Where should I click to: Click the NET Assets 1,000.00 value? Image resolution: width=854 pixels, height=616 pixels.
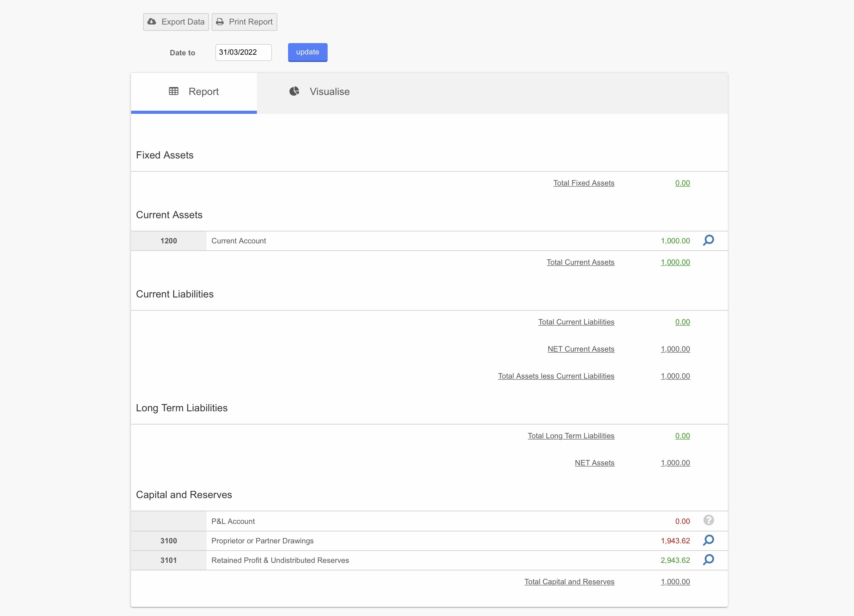point(675,463)
